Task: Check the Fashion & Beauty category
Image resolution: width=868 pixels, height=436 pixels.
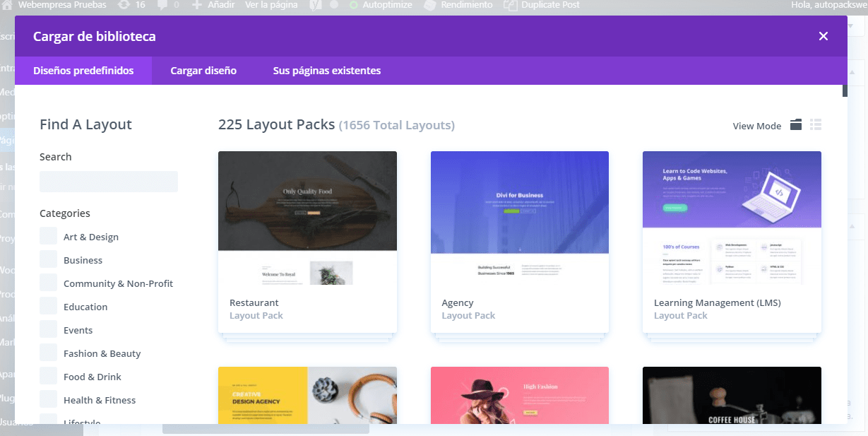Action: coord(48,353)
